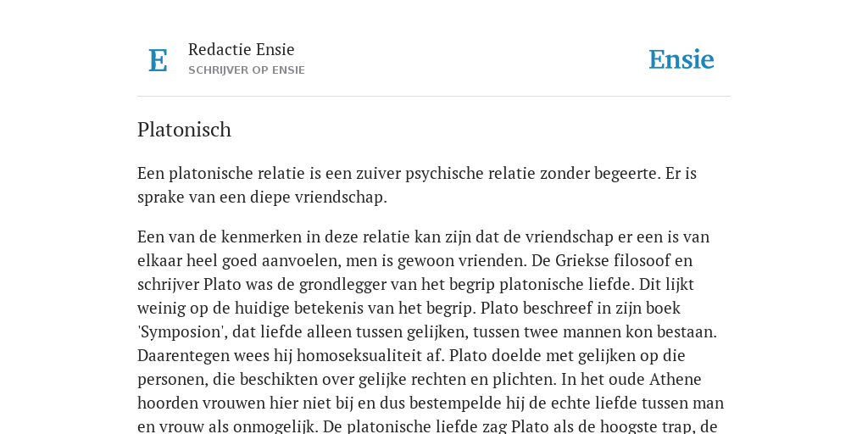The width and height of the screenshot is (868, 434).
Task: Click the blue E author avatar icon
Action: 158,60
